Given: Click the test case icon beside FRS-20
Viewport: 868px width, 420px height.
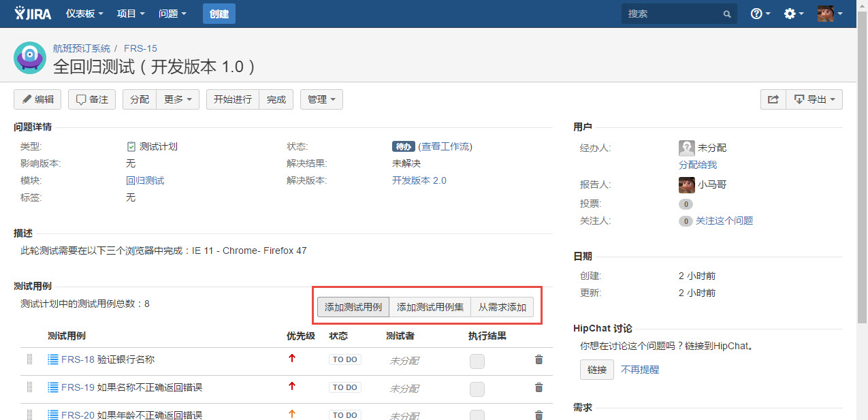Looking at the screenshot, I should [53, 415].
